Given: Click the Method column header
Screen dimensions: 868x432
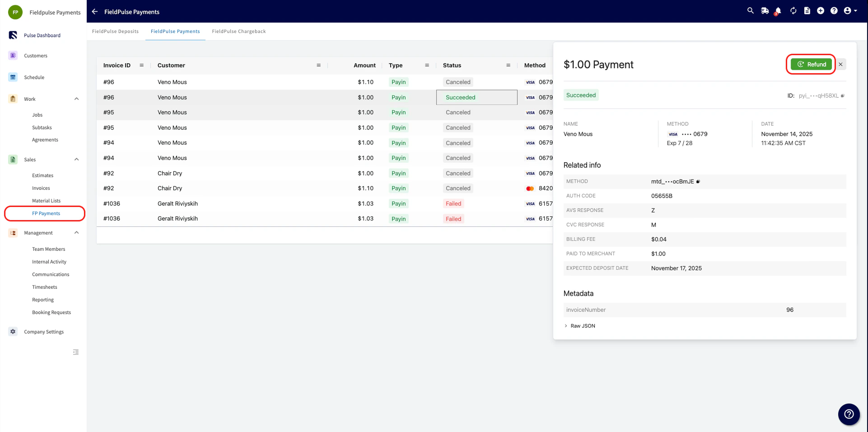Looking at the screenshot, I should tap(535, 65).
